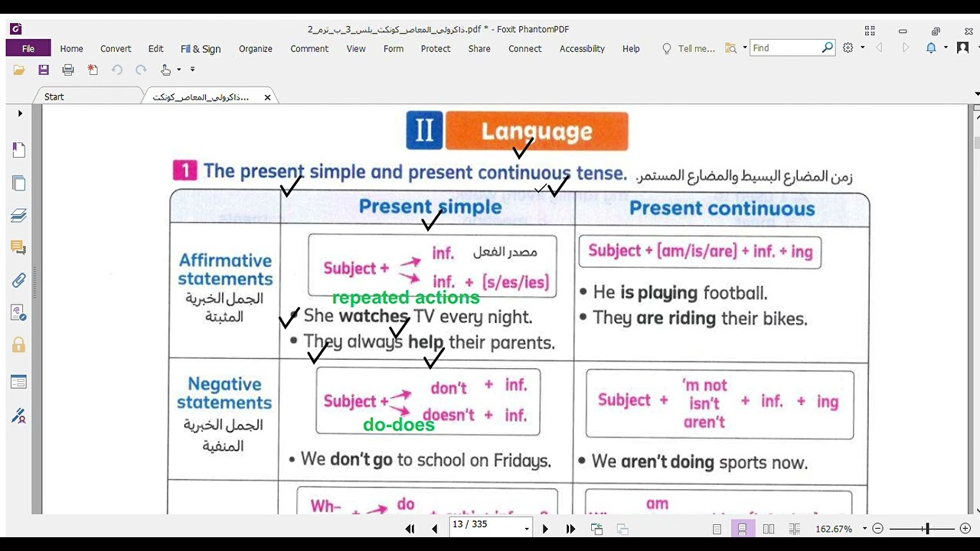The height and width of the screenshot is (551, 980).
Task: Open the document check panel icon
Action: (18, 312)
